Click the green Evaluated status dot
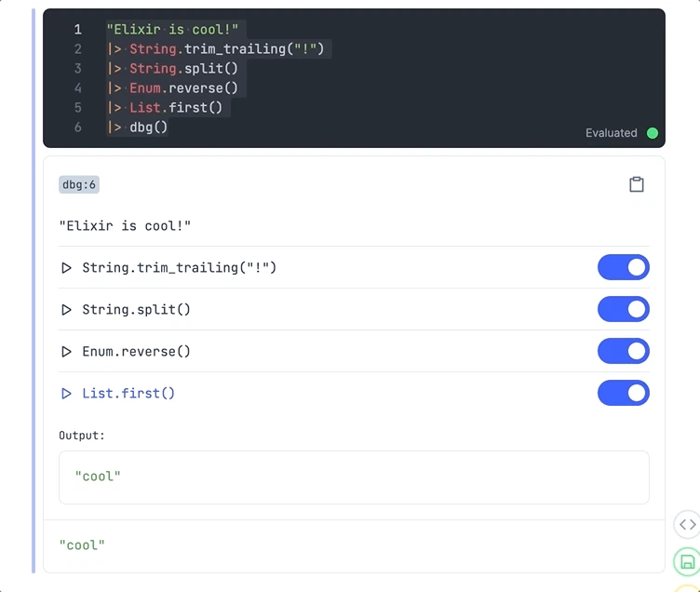Viewport: 700px width, 592px height. point(653,133)
